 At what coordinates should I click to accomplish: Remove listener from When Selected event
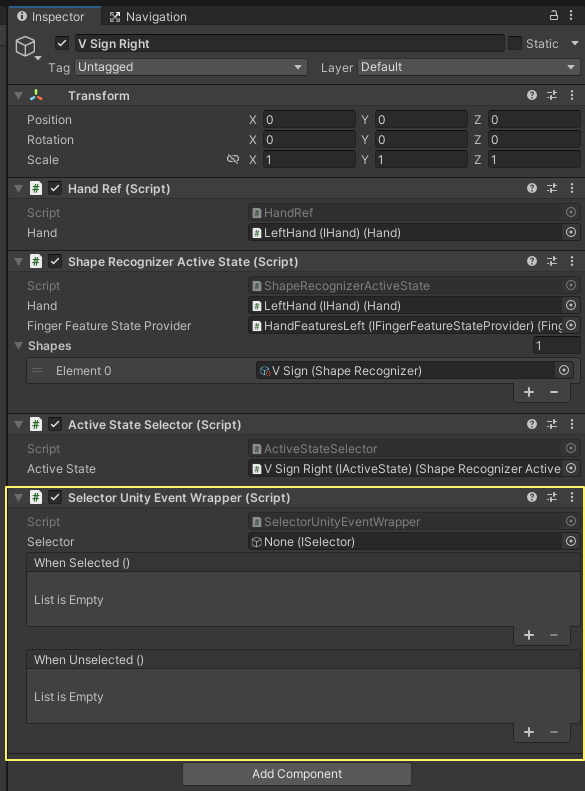pos(554,635)
